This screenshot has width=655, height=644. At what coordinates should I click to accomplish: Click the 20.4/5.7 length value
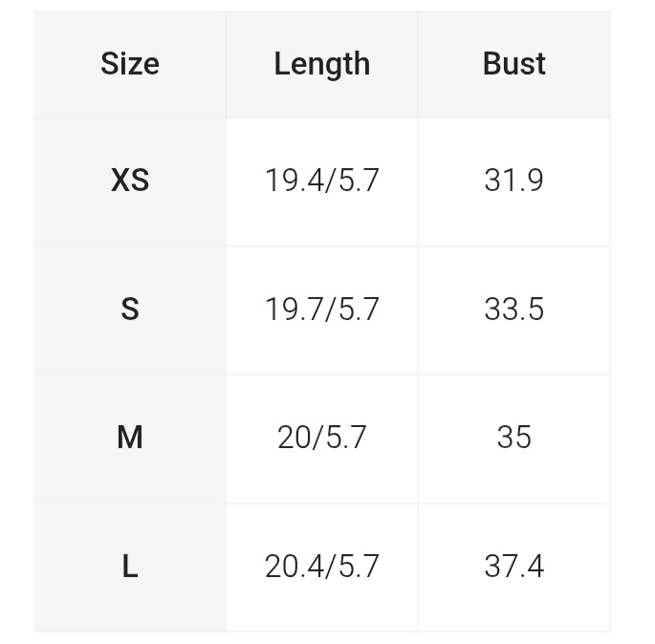[x=321, y=567]
